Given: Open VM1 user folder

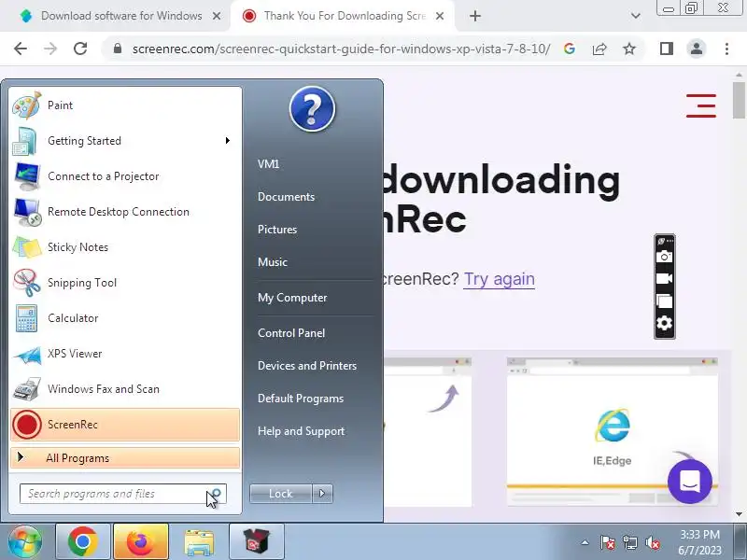Looking at the screenshot, I should (268, 164).
